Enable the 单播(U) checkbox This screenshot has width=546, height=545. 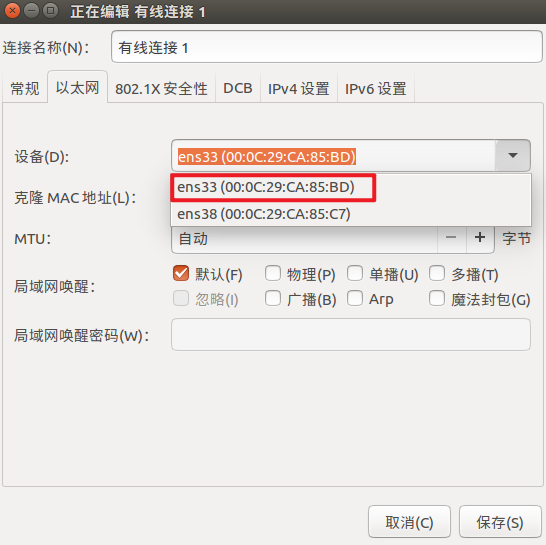pos(355,273)
